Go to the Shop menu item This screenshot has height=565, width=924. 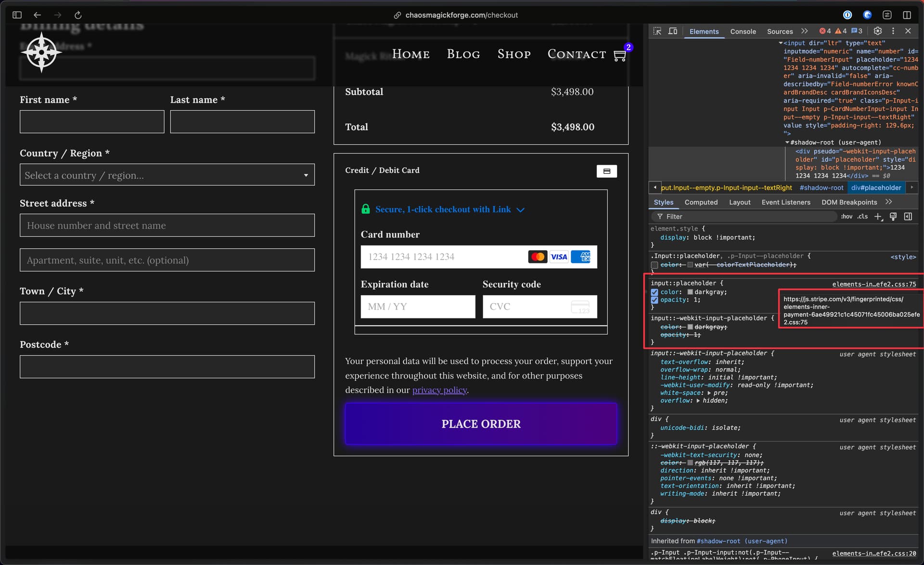(x=514, y=54)
